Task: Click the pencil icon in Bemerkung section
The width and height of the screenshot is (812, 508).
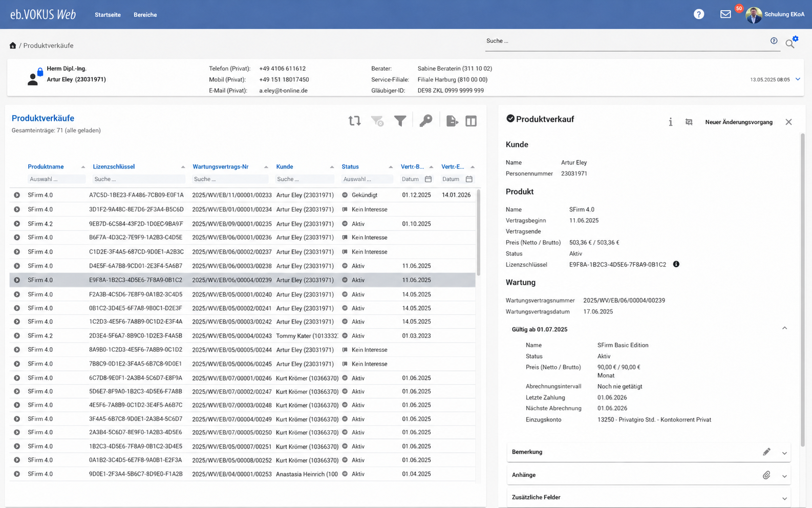Action: click(766, 452)
